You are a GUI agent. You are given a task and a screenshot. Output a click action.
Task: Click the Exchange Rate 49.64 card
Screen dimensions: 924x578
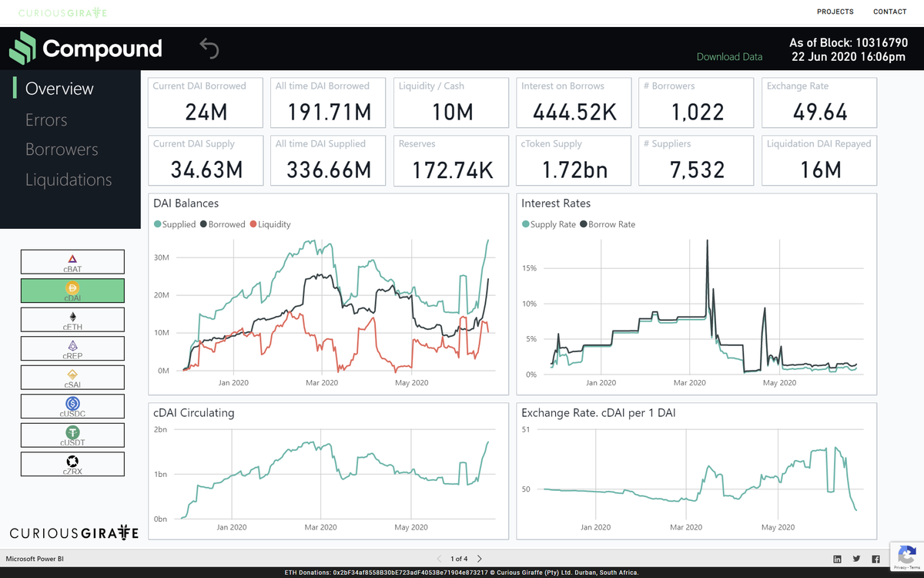pos(819,102)
